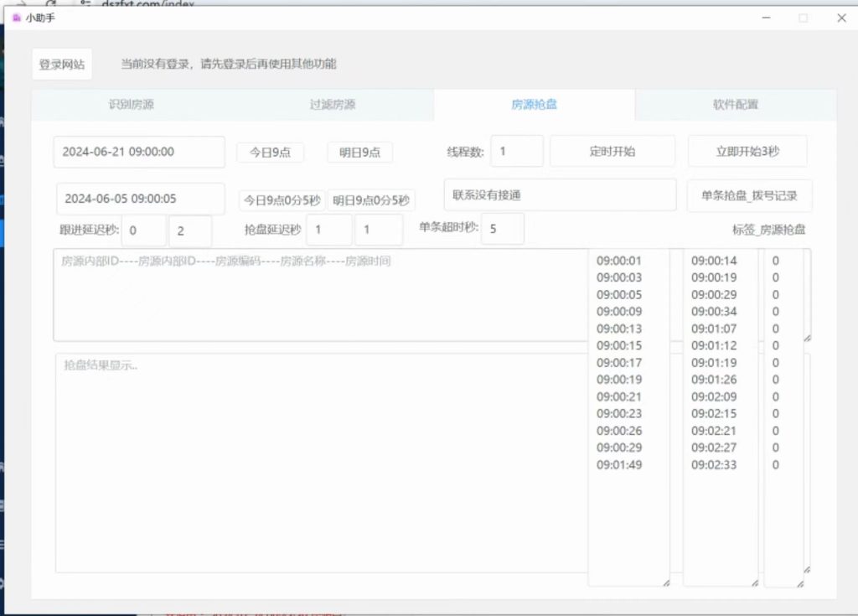Click the 定时开始 button
Image resolution: width=858 pixels, height=616 pixels.
click(x=612, y=152)
